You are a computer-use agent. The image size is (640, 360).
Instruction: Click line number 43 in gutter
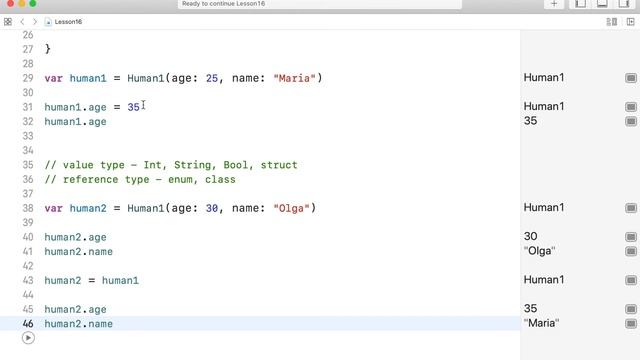click(28, 280)
